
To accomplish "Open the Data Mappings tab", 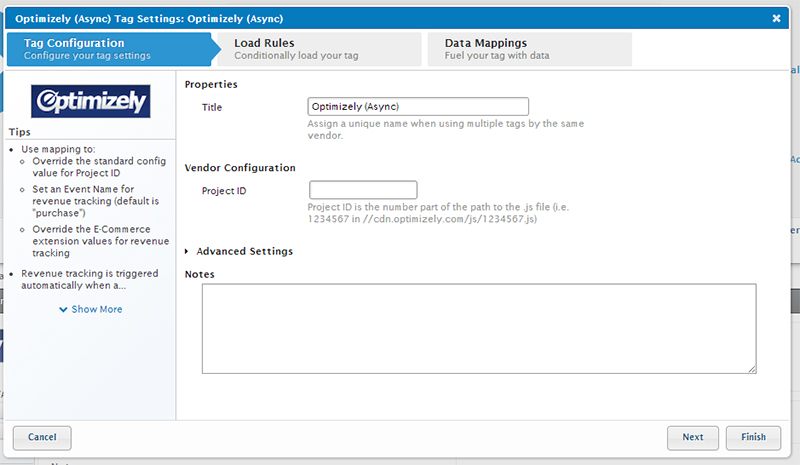I will (x=529, y=49).
